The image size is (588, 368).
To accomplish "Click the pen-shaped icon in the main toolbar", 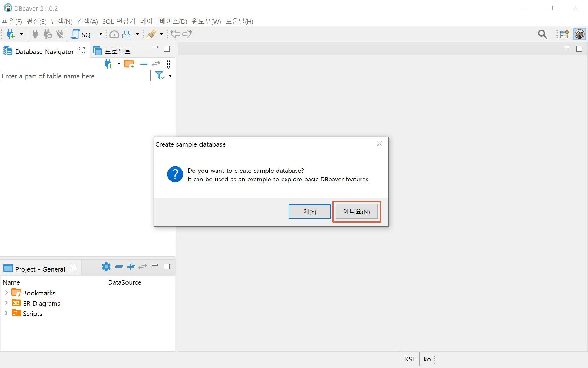I will tap(151, 34).
